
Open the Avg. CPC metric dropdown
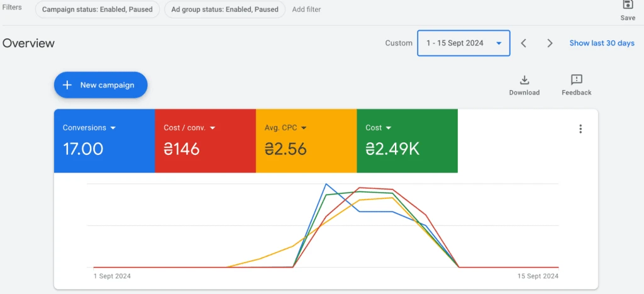tap(286, 128)
